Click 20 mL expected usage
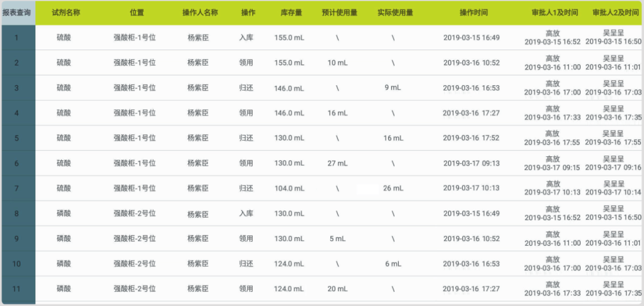644x306 pixels. (x=338, y=289)
